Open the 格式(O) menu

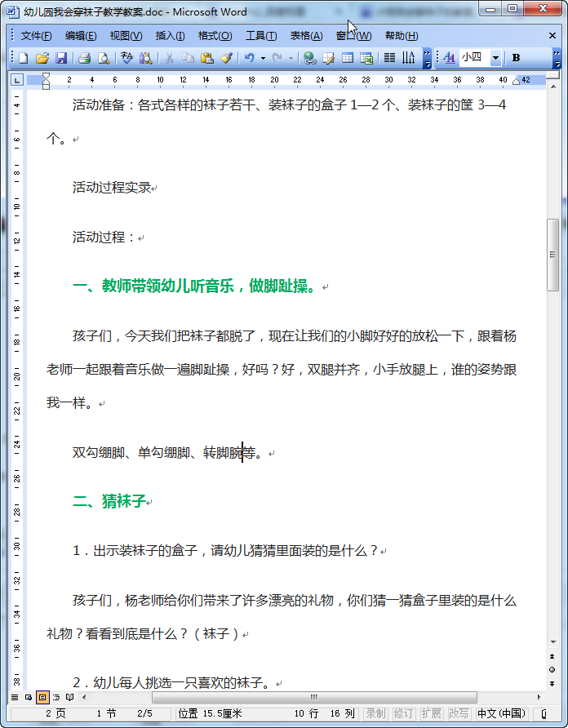click(215, 36)
